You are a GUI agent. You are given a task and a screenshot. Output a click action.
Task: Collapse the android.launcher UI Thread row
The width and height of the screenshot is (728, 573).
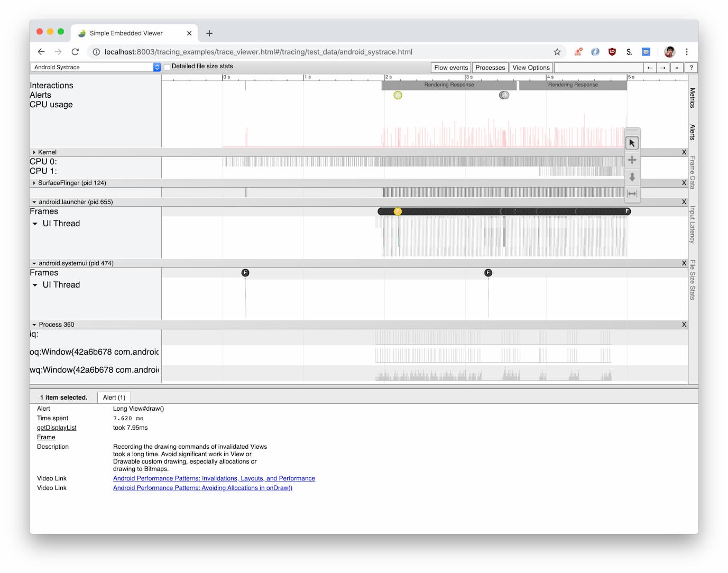coord(35,224)
